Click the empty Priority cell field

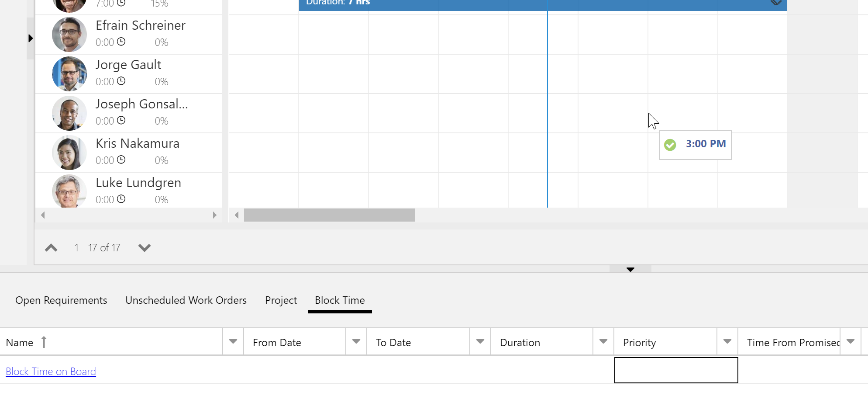coord(676,370)
